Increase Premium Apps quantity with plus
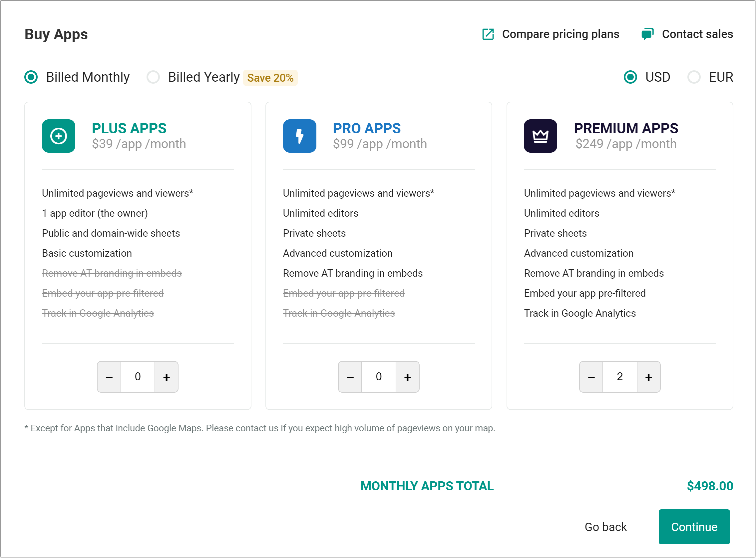Viewport: 756px width, 558px height. click(x=649, y=377)
